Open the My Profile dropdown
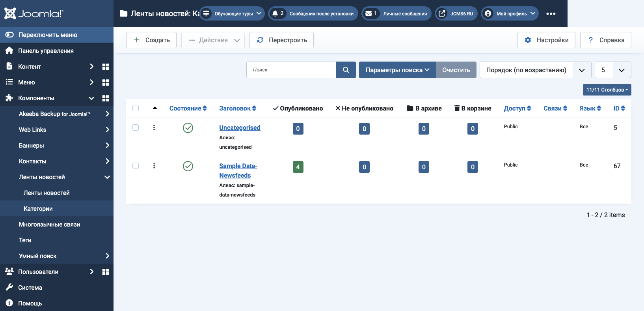The width and height of the screenshot is (644, 311). coord(510,13)
